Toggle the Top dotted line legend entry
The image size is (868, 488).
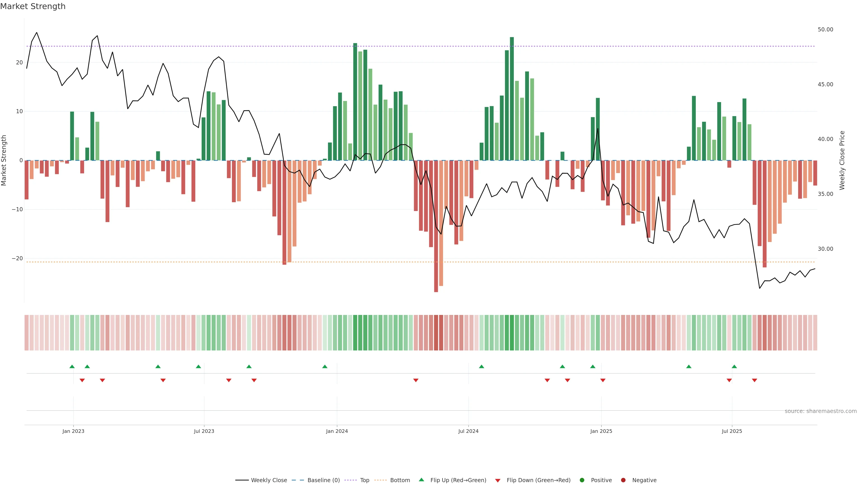coord(365,480)
